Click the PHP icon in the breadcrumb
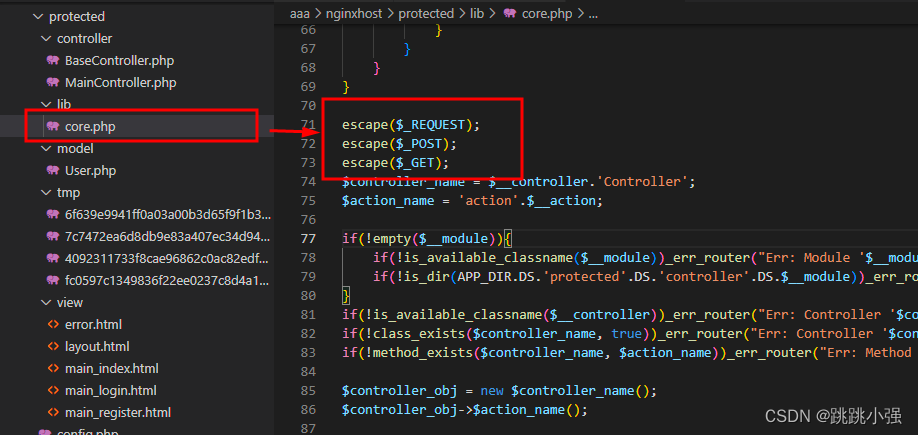The width and height of the screenshot is (918, 435). click(x=510, y=13)
